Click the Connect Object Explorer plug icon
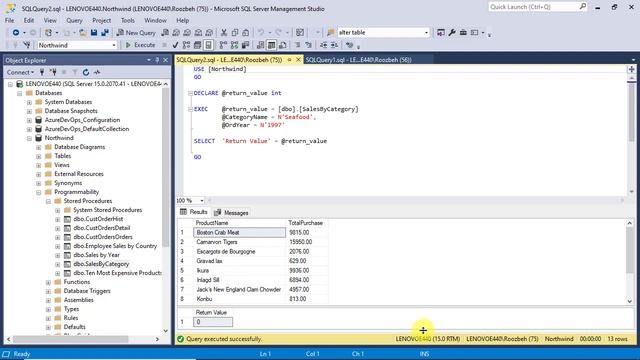Screen dimensions: 640x360 (42, 72)
